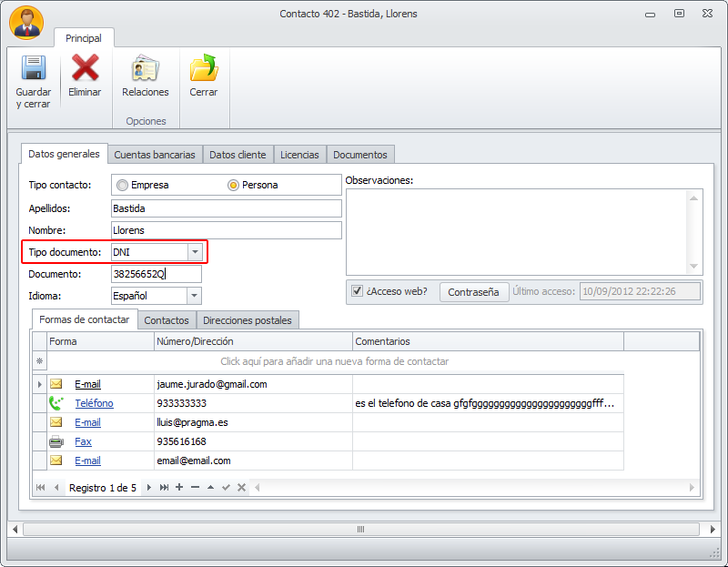728x567 pixels.
Task: Go to last record in navigator
Action: [164, 488]
